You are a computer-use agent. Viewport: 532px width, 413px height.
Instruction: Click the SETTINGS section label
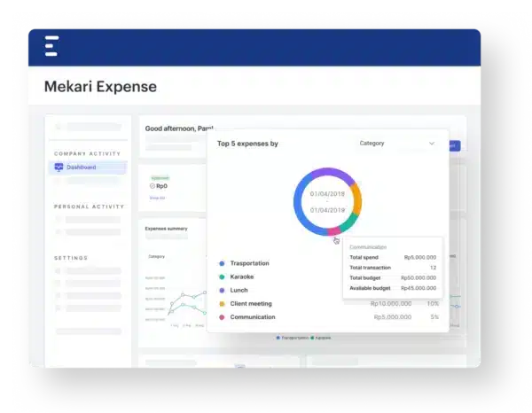71,258
